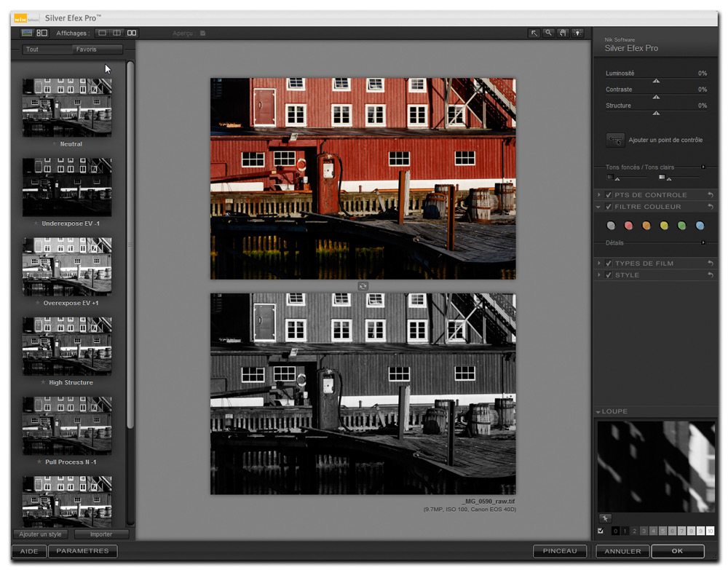Click the Aide button
Screen dimensions: 728x570
29,551
